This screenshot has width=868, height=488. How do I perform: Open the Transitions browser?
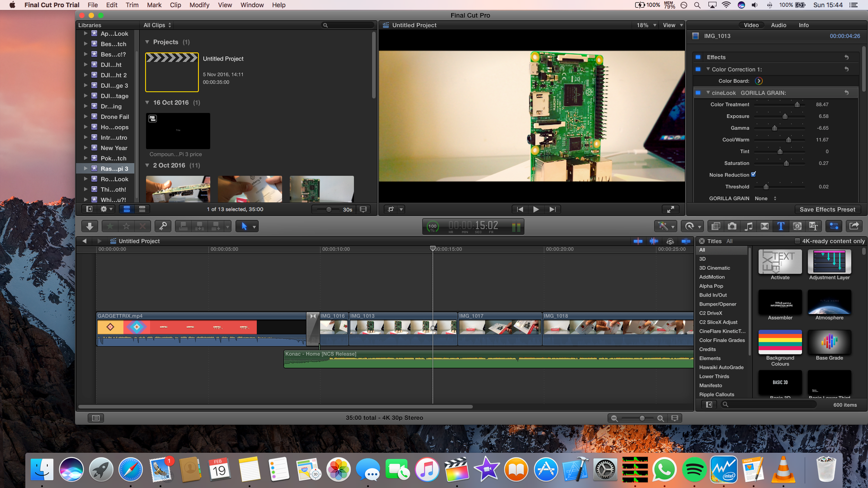pyautogui.click(x=765, y=226)
